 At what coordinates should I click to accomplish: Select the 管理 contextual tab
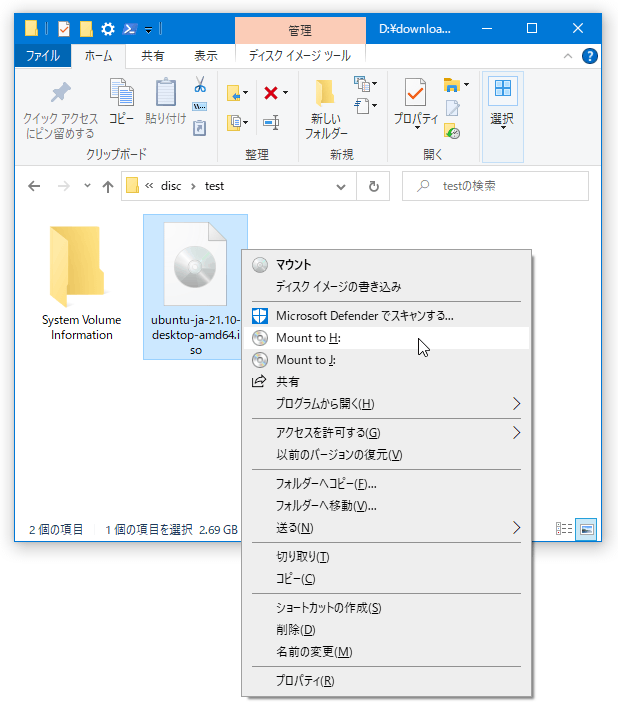[300, 31]
